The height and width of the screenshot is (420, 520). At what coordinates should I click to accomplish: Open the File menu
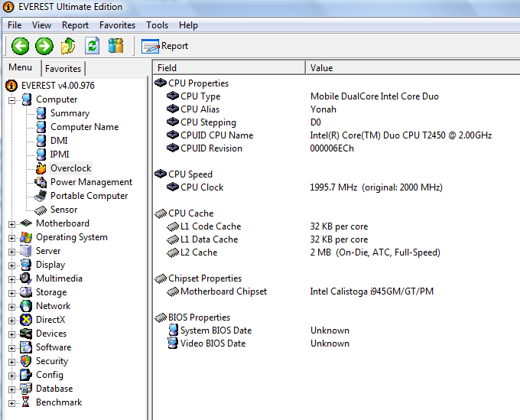(15, 25)
